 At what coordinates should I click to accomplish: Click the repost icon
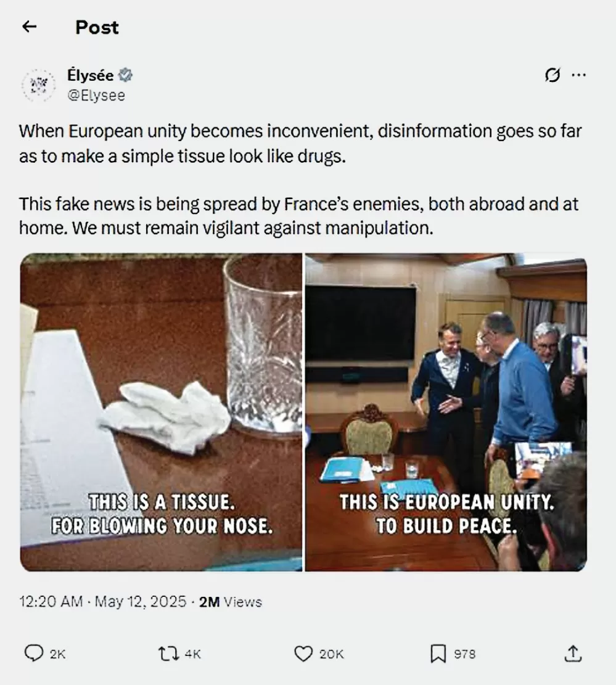click(x=168, y=654)
